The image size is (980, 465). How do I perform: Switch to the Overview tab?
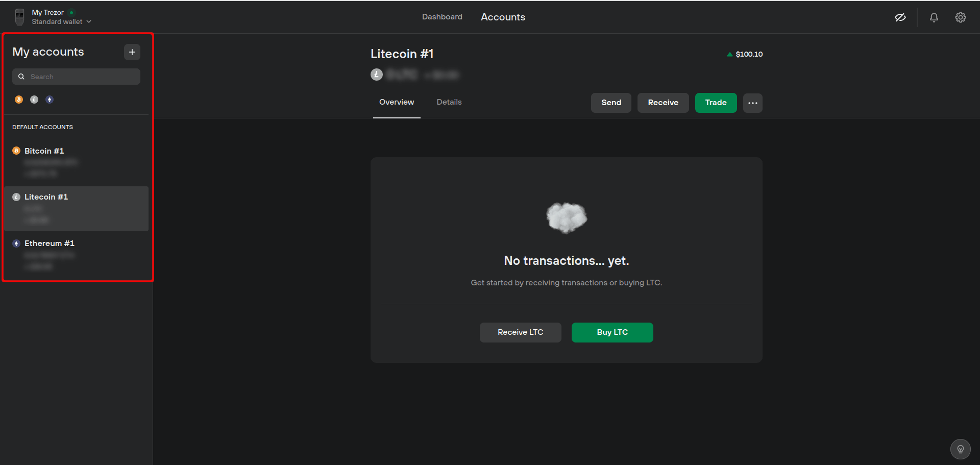point(397,102)
